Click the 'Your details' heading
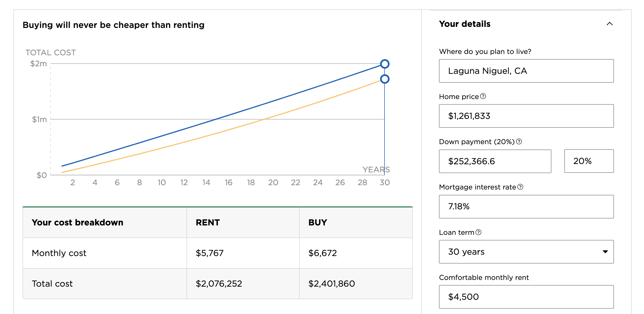This screenshot has width=644, height=314. click(x=465, y=24)
